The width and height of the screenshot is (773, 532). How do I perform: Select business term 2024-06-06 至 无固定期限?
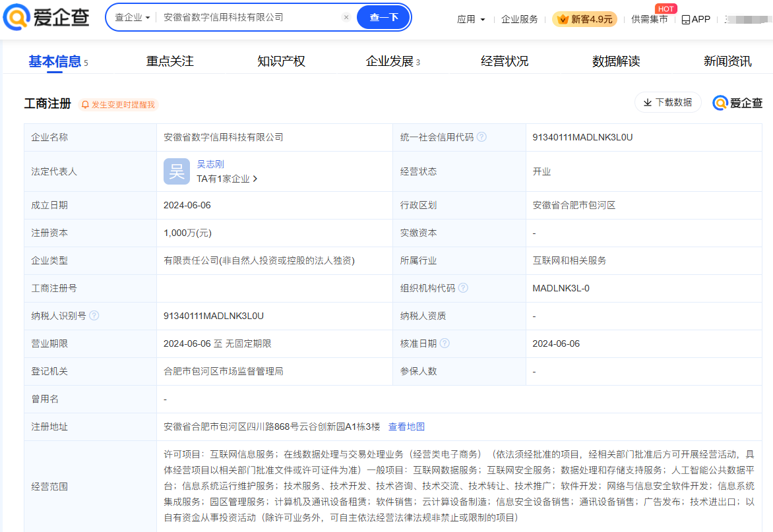coord(218,343)
